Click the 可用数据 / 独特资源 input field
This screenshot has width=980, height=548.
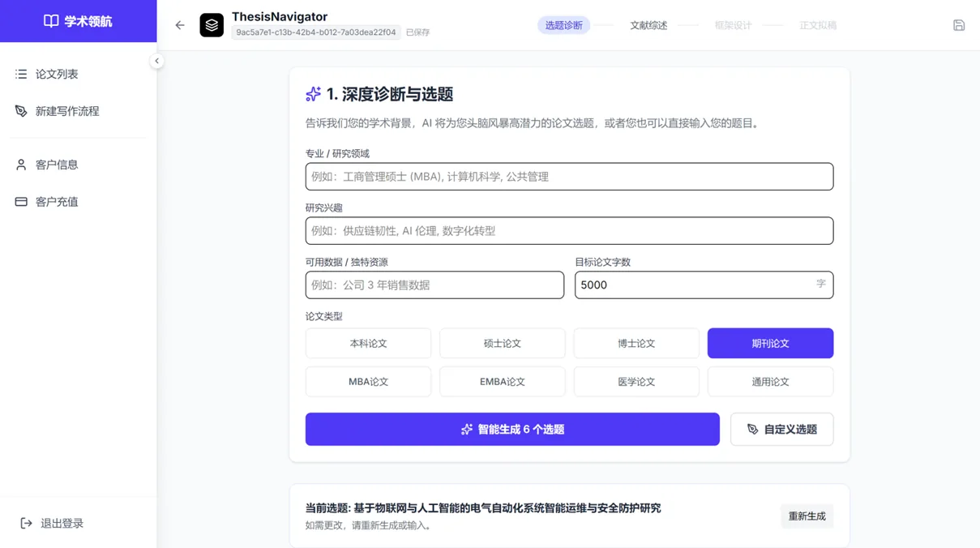point(434,285)
